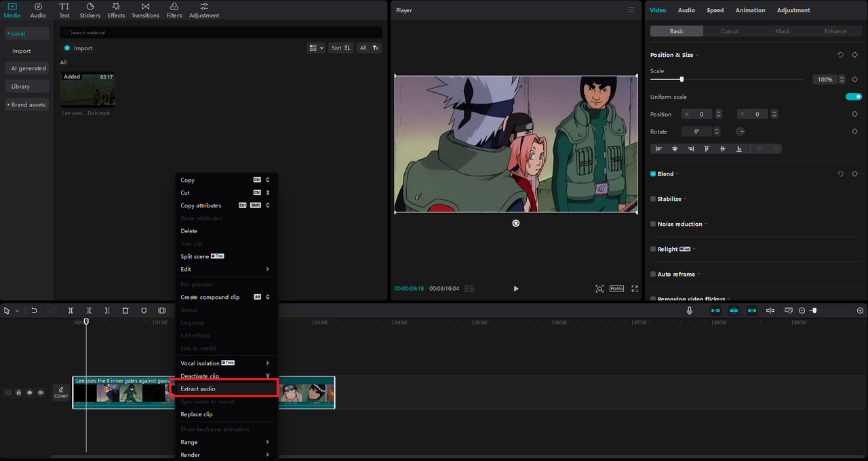Click the freeze frame icon in timeline toolbar

click(x=162, y=310)
